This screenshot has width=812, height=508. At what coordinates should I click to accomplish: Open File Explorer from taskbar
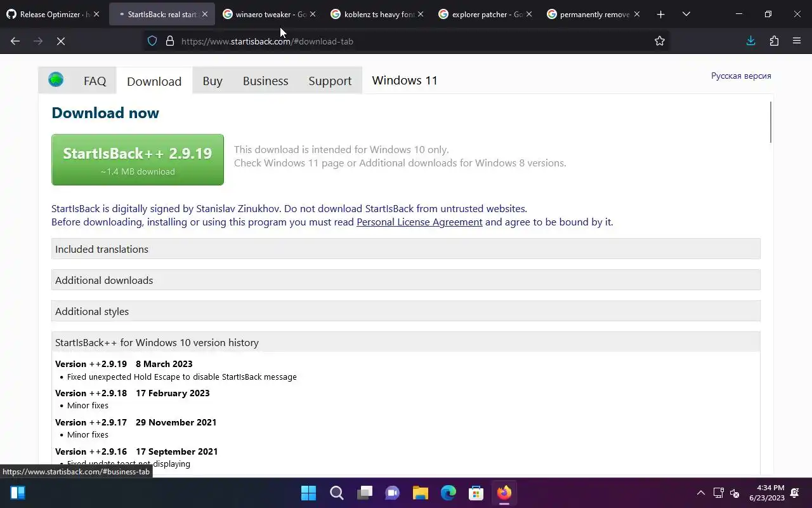coord(420,493)
